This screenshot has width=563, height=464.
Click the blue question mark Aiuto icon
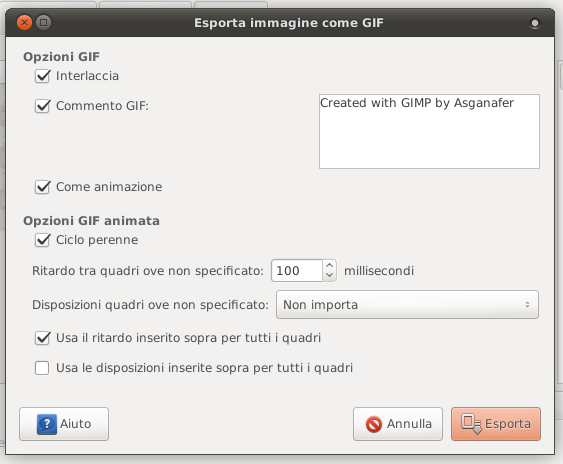[47, 424]
